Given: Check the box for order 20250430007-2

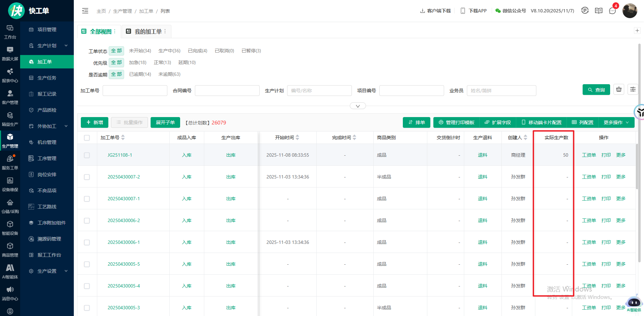Looking at the screenshot, I should [87, 177].
